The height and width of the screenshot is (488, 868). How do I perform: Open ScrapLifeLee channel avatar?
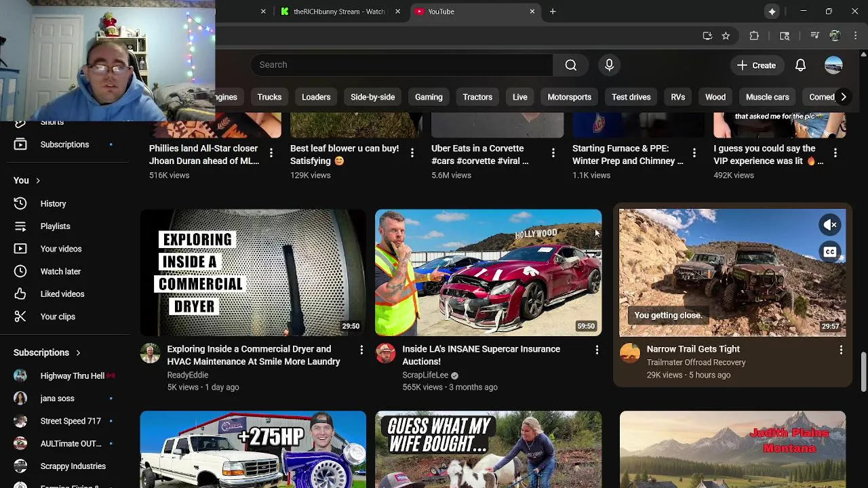click(386, 353)
